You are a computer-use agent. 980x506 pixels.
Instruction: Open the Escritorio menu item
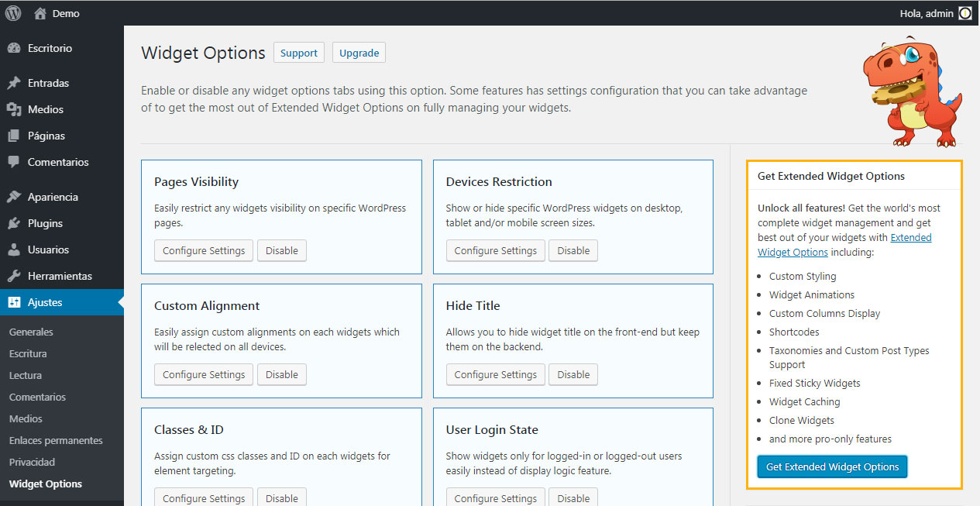62,48
